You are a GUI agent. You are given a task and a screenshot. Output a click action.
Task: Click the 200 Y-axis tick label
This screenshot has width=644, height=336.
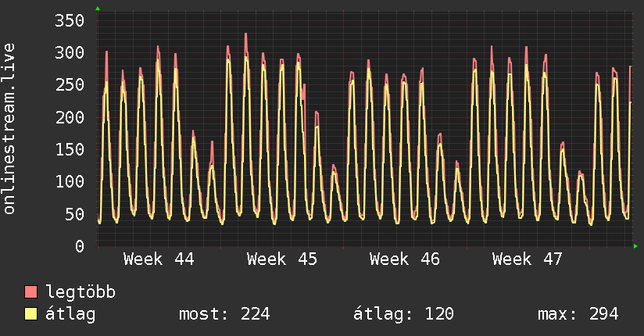69,117
